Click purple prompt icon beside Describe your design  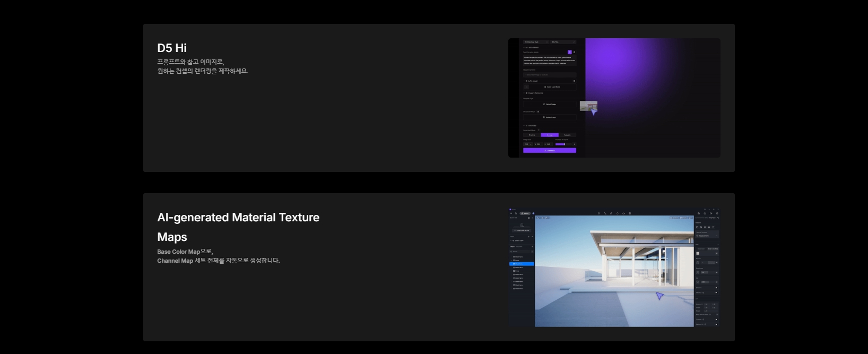570,52
